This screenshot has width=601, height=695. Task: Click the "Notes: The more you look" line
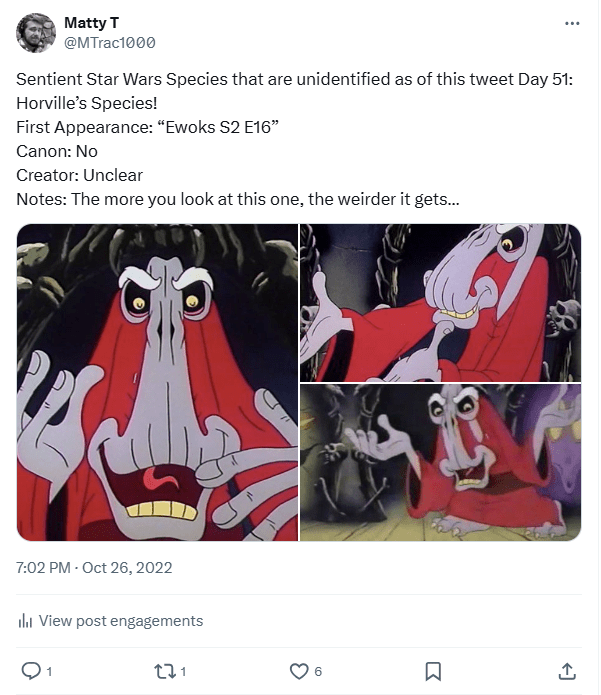tap(238, 199)
